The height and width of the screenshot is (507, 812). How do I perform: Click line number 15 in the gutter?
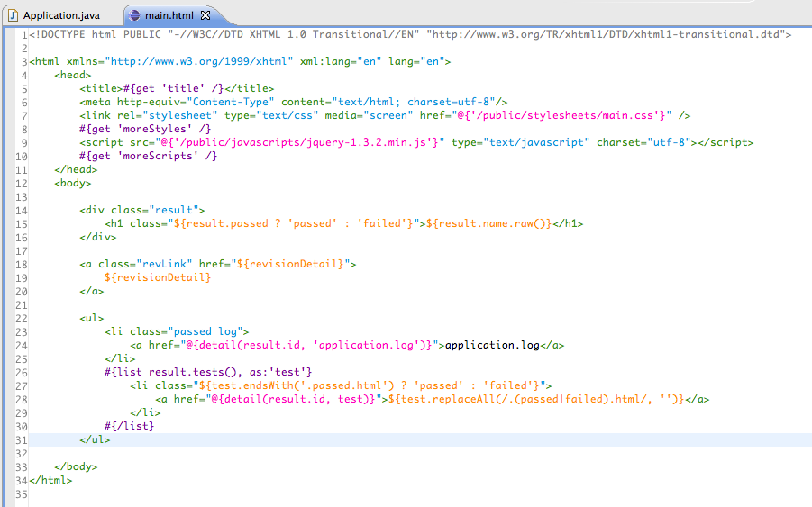[22, 223]
